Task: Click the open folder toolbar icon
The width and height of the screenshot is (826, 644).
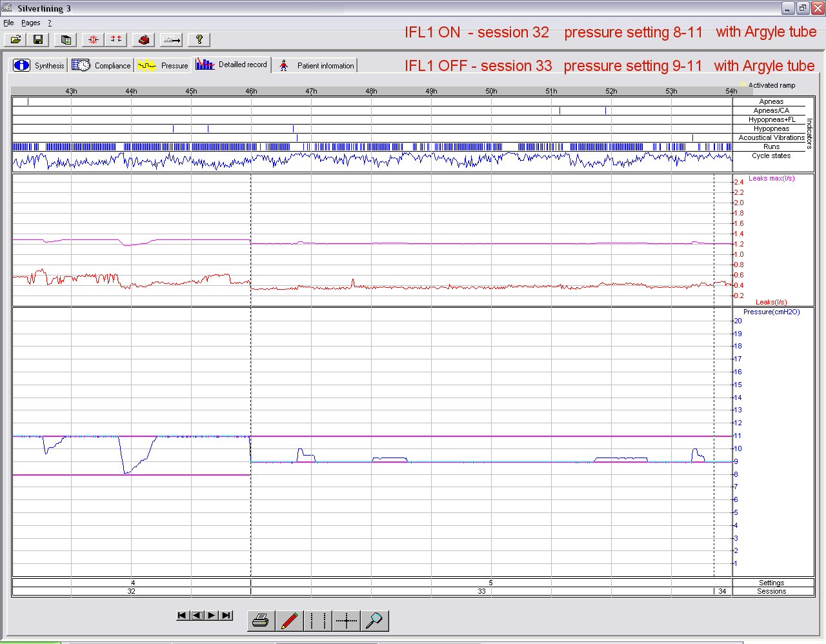Action: click(15, 40)
